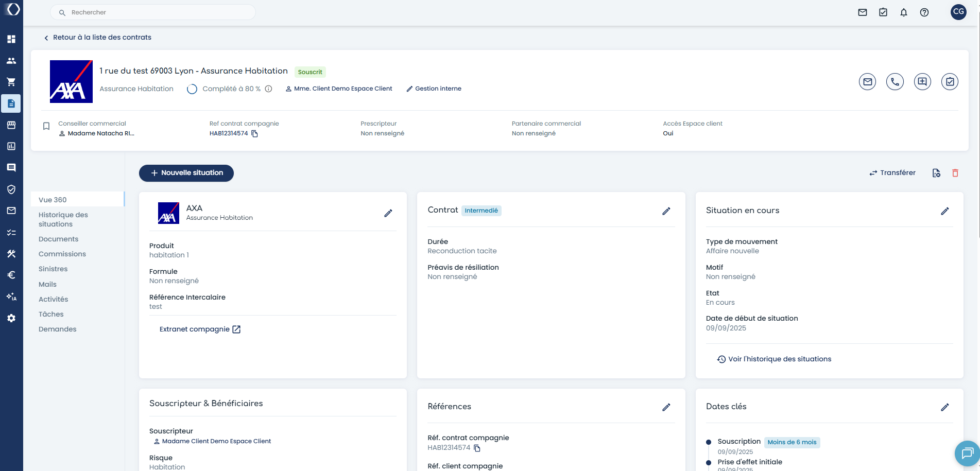This screenshot has height=471, width=980.
Task: Switch to the Sinistres section
Action: click(53, 269)
